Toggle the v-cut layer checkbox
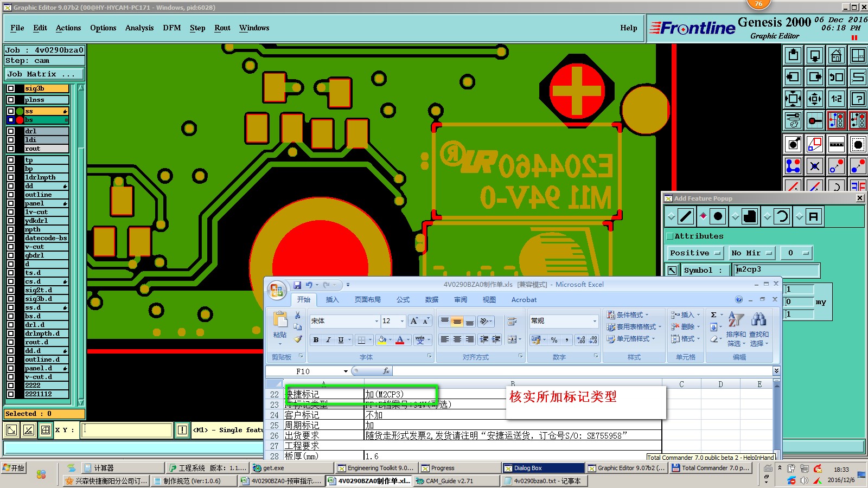The image size is (868, 488). (x=11, y=247)
